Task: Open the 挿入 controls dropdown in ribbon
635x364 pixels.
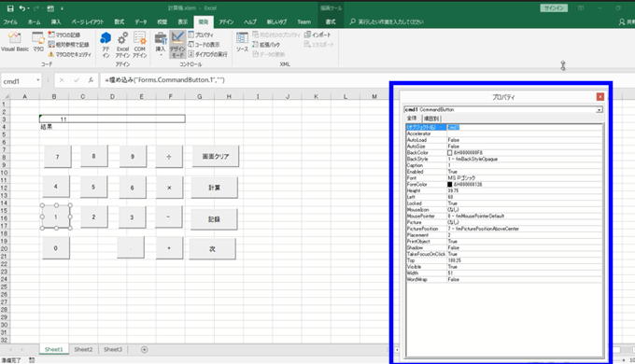Action: click(161, 44)
